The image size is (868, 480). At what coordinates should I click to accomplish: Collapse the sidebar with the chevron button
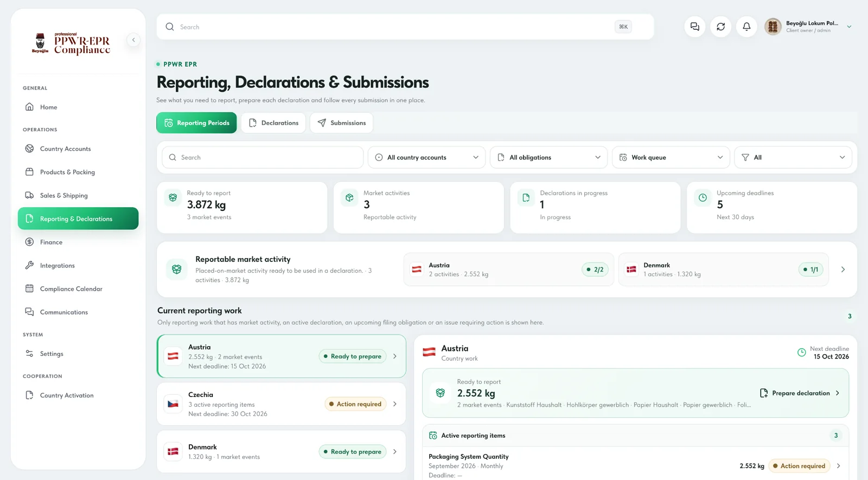pyautogui.click(x=133, y=40)
